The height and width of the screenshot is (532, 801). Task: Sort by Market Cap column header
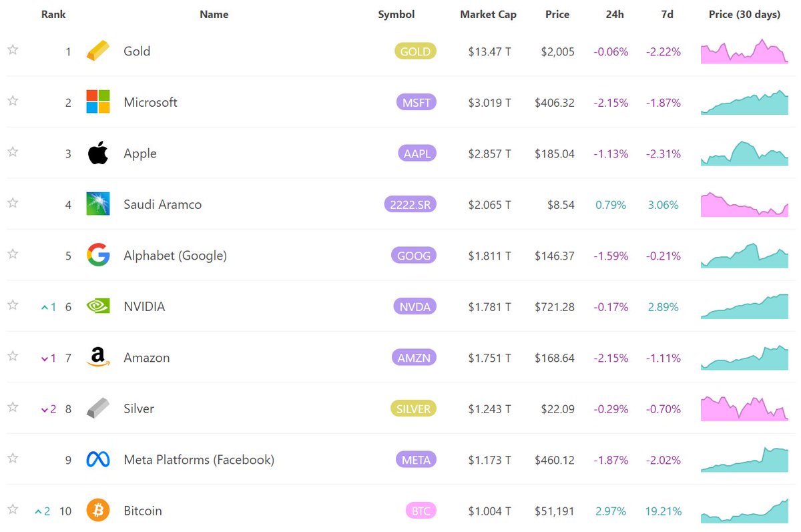click(488, 15)
